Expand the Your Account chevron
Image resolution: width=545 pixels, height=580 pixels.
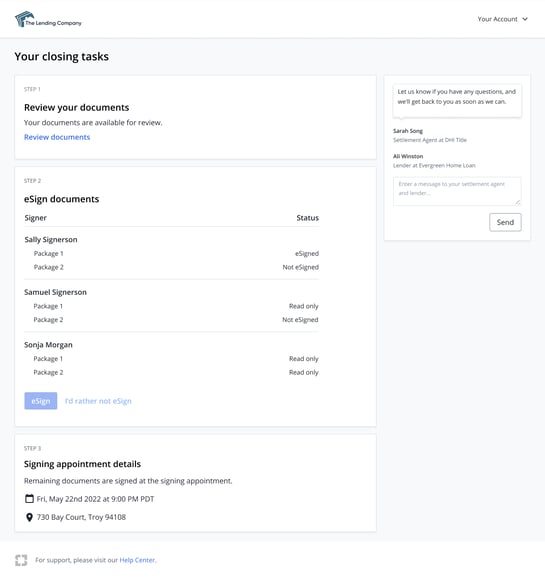coord(525,19)
